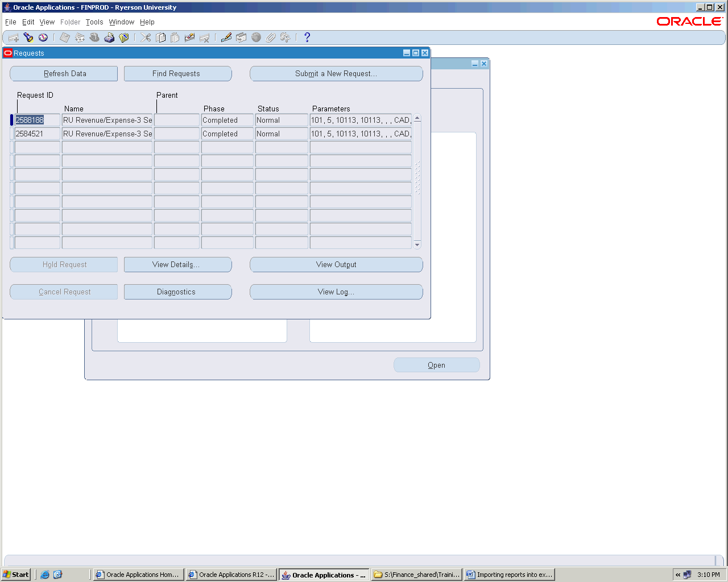728x582 pixels.
Task: Click the Window Help question mark icon
Action: point(307,38)
